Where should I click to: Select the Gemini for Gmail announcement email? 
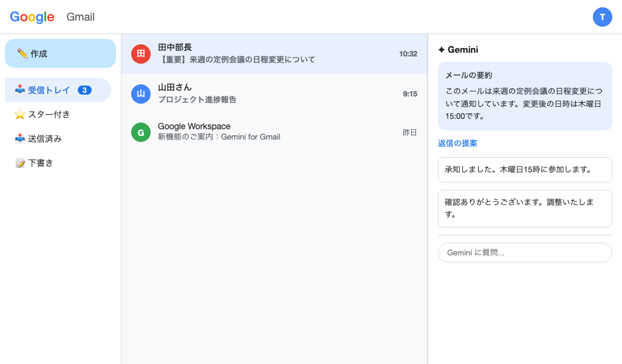(273, 132)
